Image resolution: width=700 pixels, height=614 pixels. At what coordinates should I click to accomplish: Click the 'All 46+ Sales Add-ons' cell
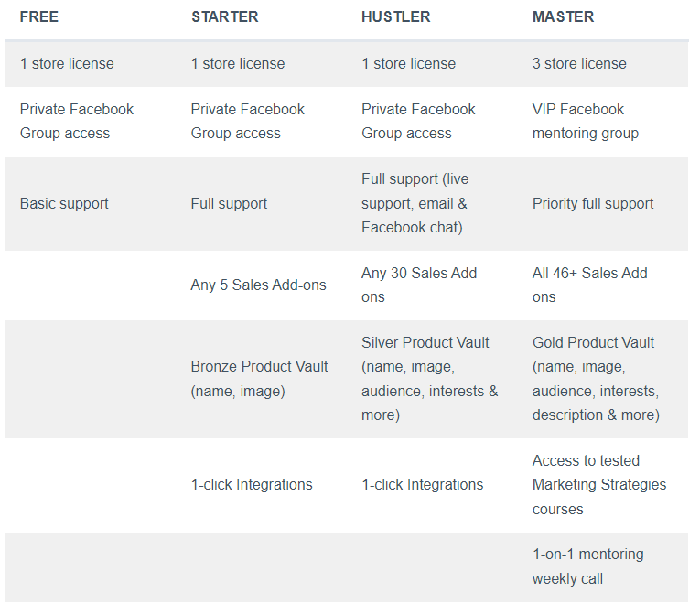coord(592,285)
